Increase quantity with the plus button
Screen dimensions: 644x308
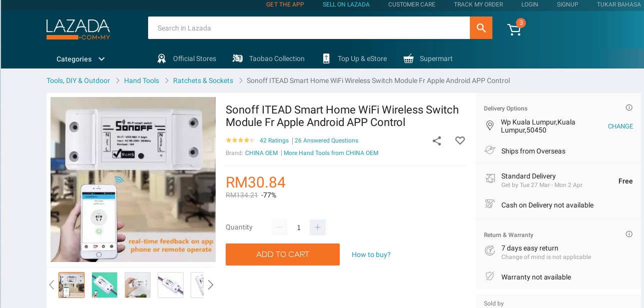tap(318, 227)
